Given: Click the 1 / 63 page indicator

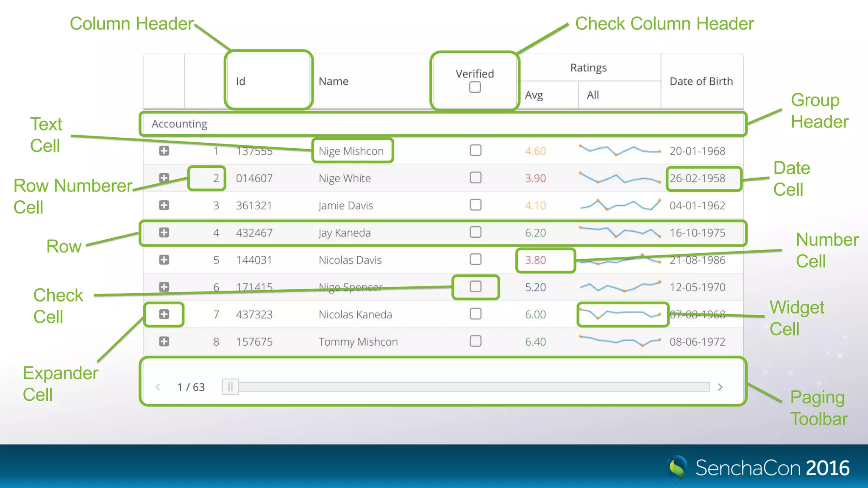Looking at the screenshot, I should 191,387.
